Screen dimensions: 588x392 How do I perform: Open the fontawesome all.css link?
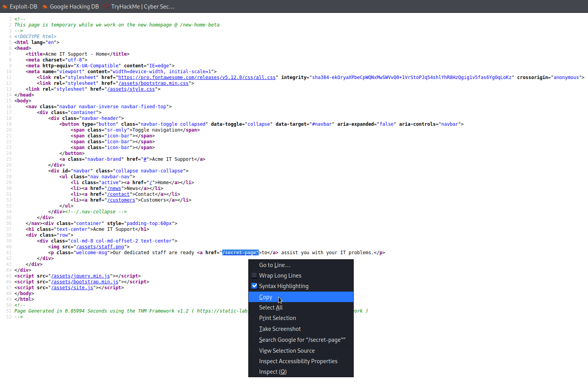197,77
